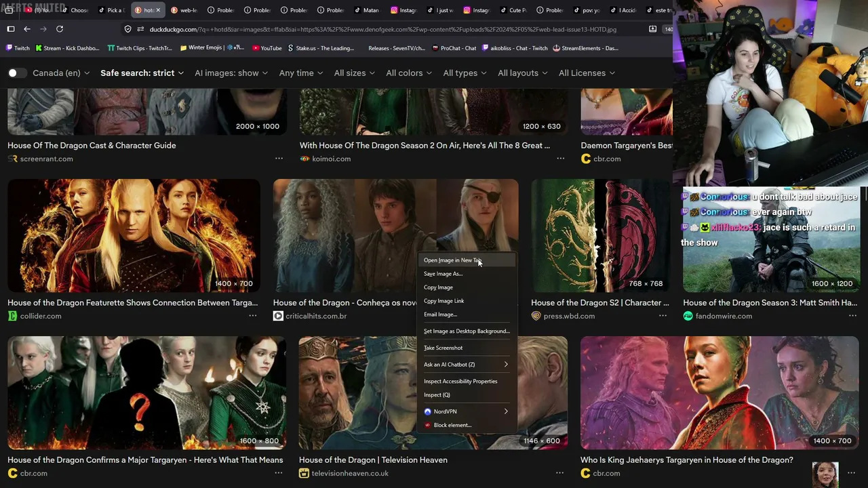Open more options for the screenrant.com result
The height and width of the screenshot is (488, 868).
click(x=279, y=159)
